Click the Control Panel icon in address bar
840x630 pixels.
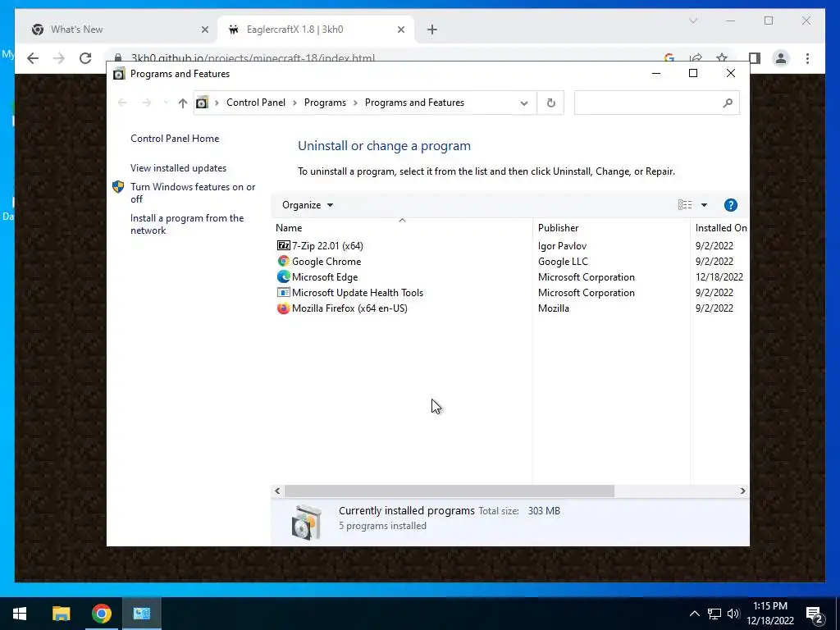202,103
